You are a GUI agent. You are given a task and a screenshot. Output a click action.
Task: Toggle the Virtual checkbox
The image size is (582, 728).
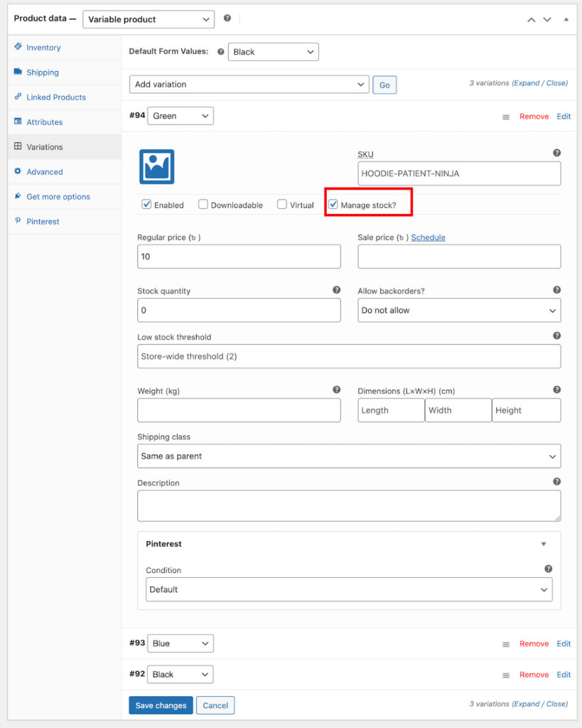pos(281,204)
